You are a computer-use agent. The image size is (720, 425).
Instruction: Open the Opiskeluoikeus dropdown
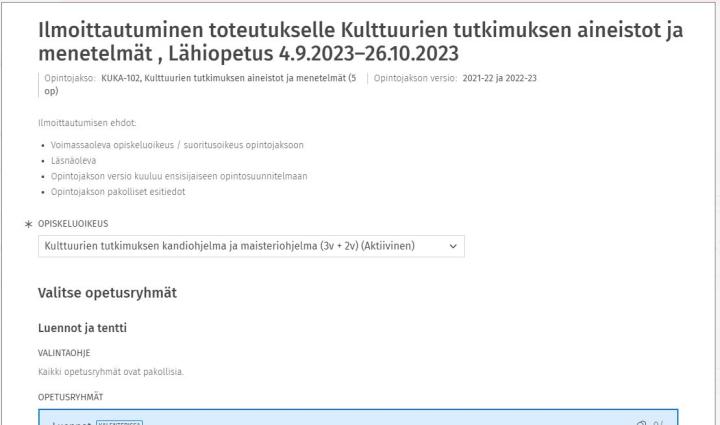tap(251, 246)
